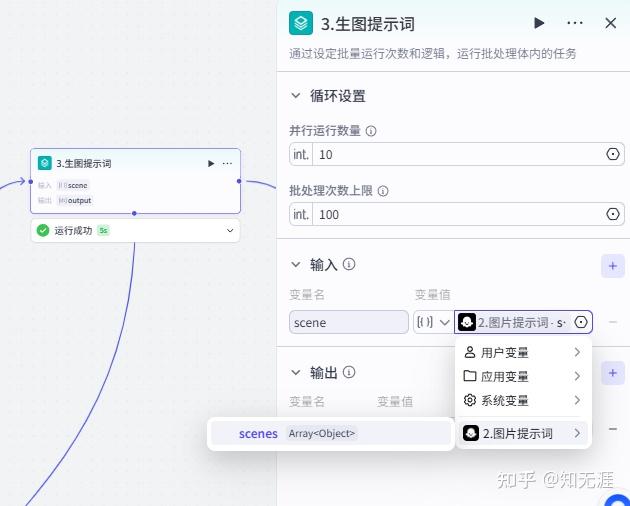This screenshot has height=506, width=630.
Task: Edit the 并行运行数量 value field
Action: click(458, 154)
